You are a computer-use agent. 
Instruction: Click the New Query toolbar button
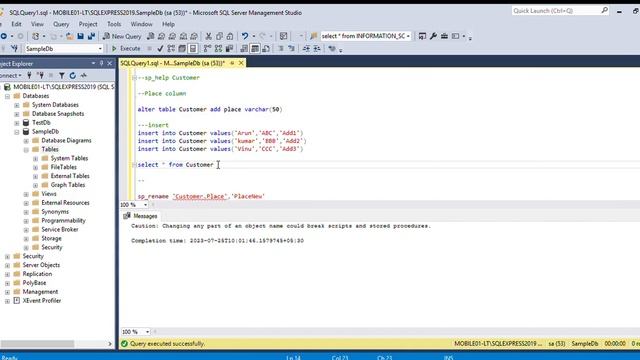(122, 36)
